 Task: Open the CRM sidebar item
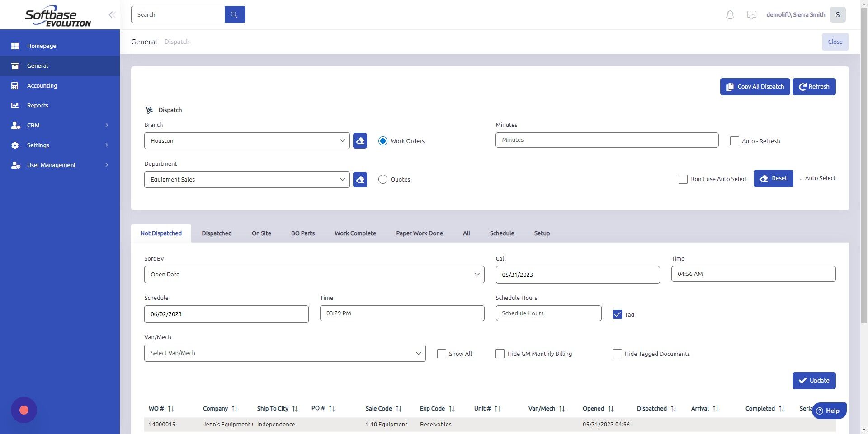pos(33,125)
